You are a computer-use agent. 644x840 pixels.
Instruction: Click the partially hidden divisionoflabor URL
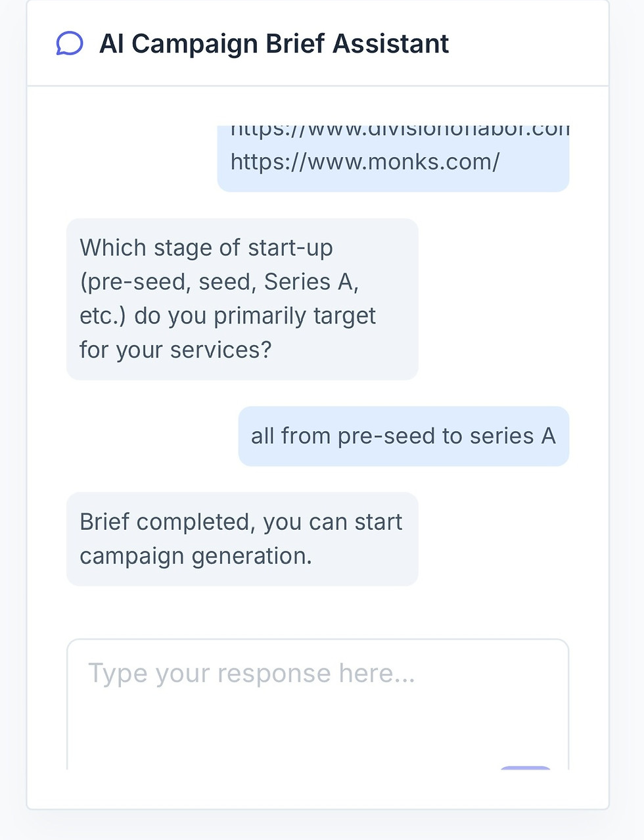click(399, 131)
